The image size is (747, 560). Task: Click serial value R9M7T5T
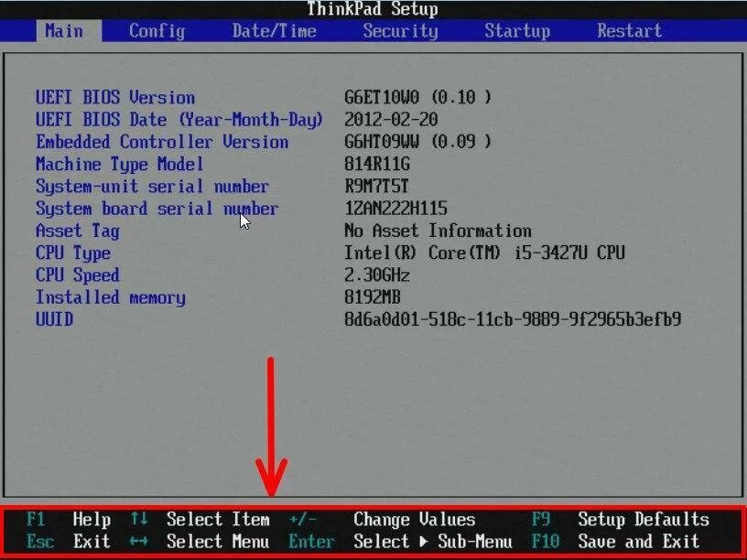(376, 186)
